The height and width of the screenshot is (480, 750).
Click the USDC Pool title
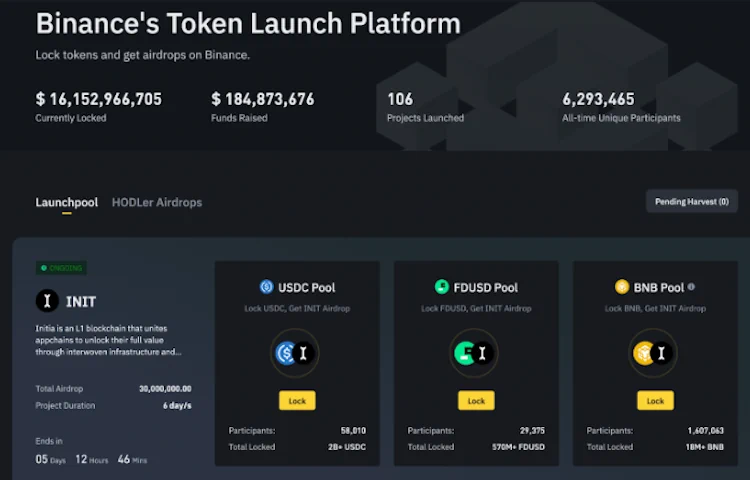point(307,287)
